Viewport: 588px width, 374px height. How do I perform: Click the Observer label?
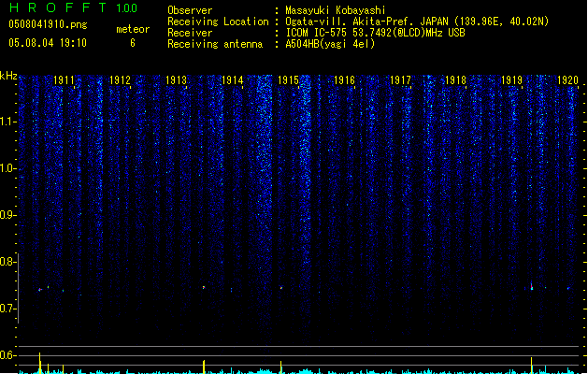coord(190,10)
